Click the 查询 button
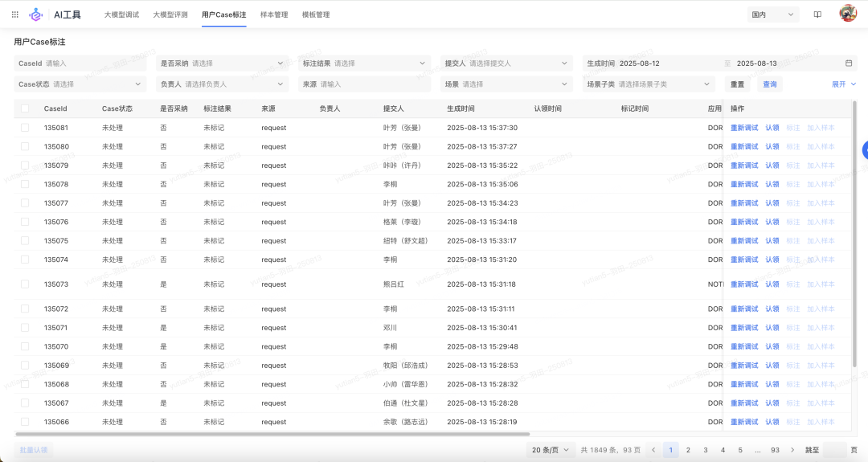868x462 pixels. point(769,84)
